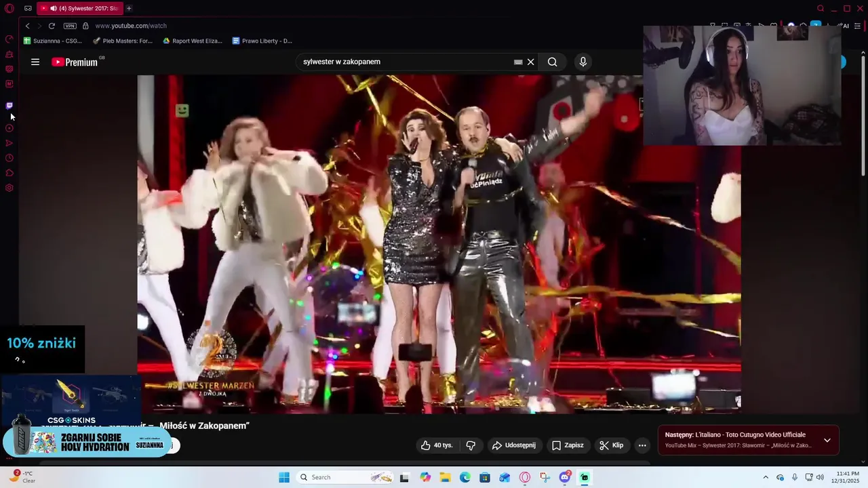Dislike the video

point(471,445)
